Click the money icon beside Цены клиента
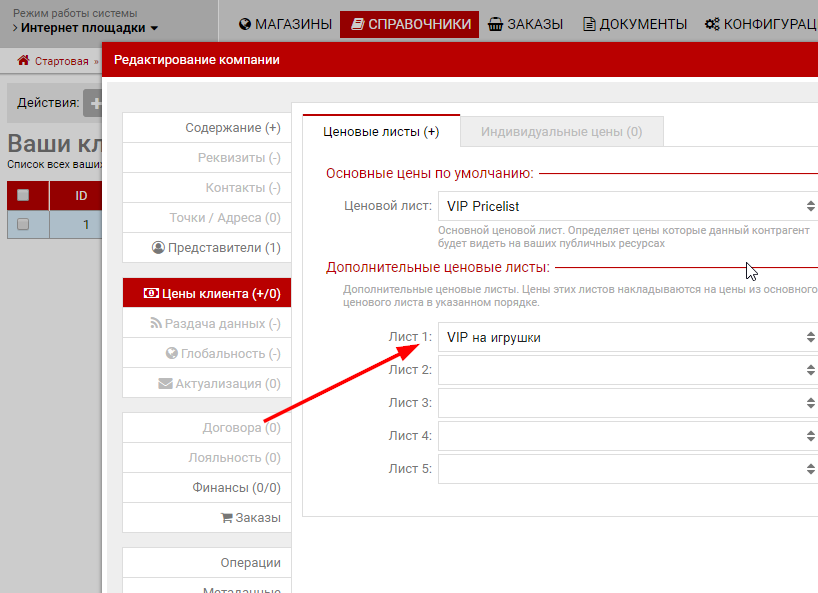Viewport: 818px width, 593px height. click(x=151, y=294)
